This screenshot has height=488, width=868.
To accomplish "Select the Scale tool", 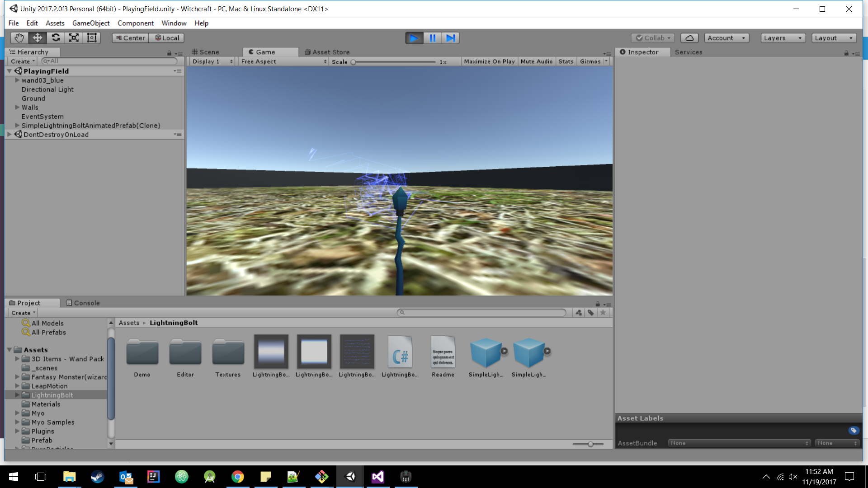I will (x=74, y=38).
